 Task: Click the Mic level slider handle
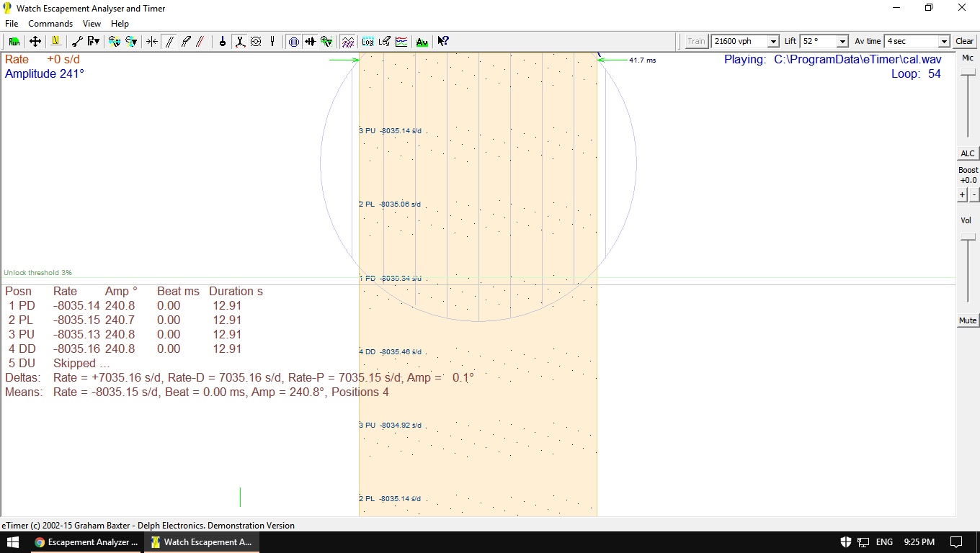pyautogui.click(x=968, y=71)
